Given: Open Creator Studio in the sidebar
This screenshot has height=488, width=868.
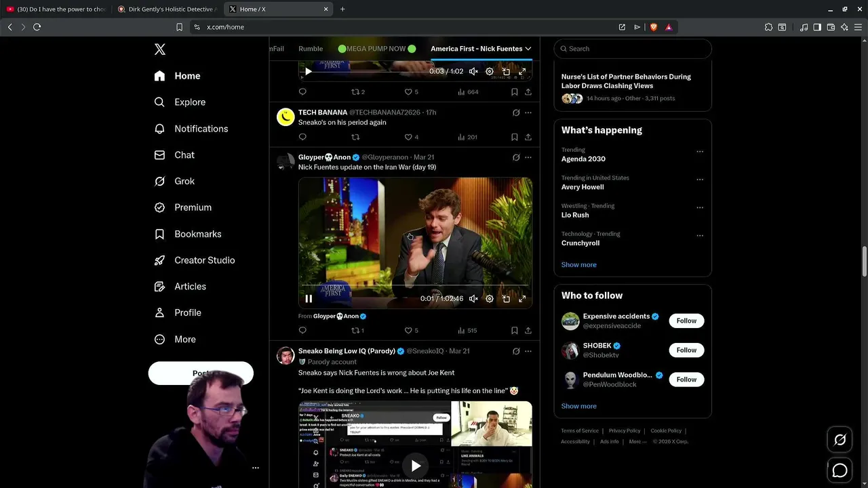Looking at the screenshot, I should [194, 260].
